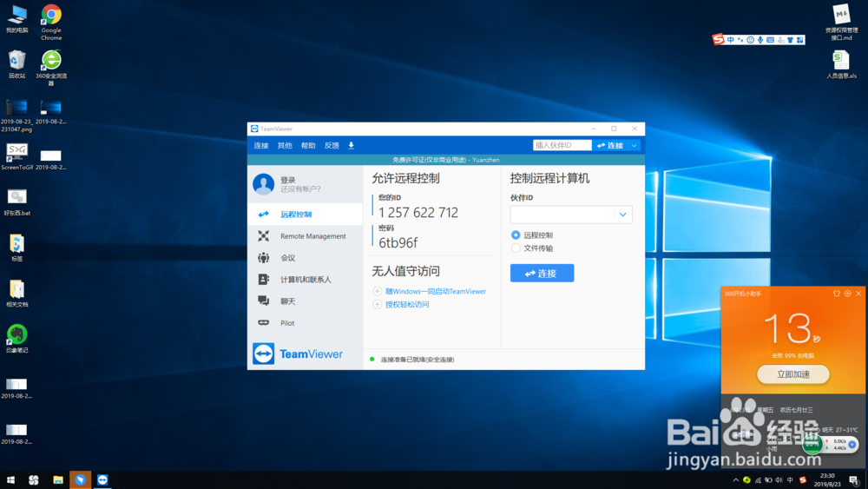
Task: Open settings gear in 360开机小助手 popup
Action: click(847, 294)
